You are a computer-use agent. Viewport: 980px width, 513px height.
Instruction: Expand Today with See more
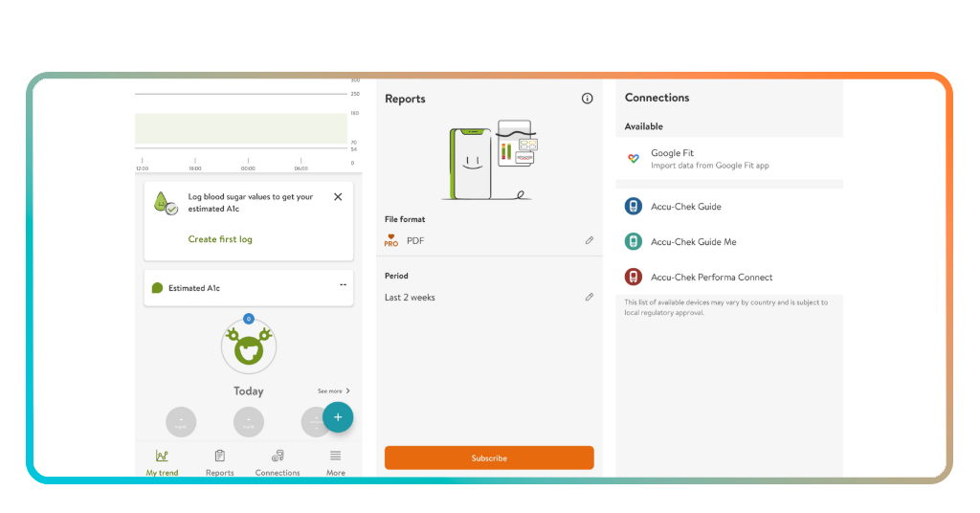point(333,391)
